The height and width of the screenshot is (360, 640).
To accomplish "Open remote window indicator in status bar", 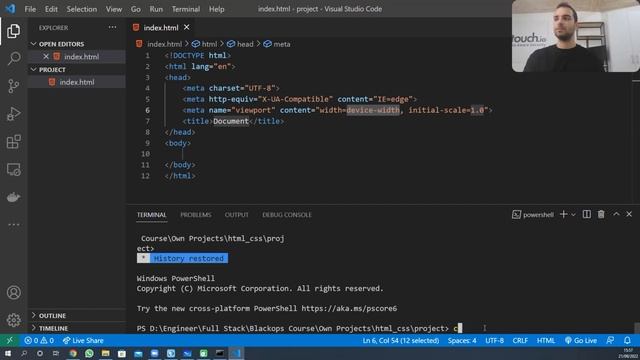I will pos(9,340).
